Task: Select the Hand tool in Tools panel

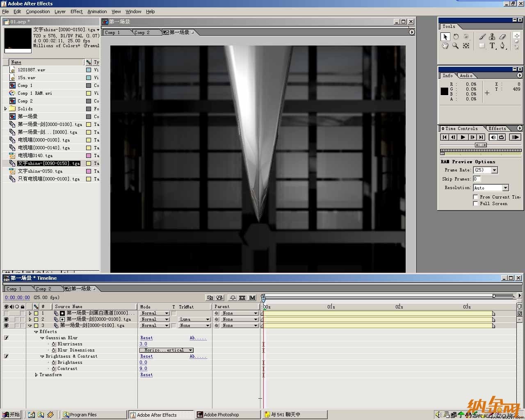Action: 445,46
